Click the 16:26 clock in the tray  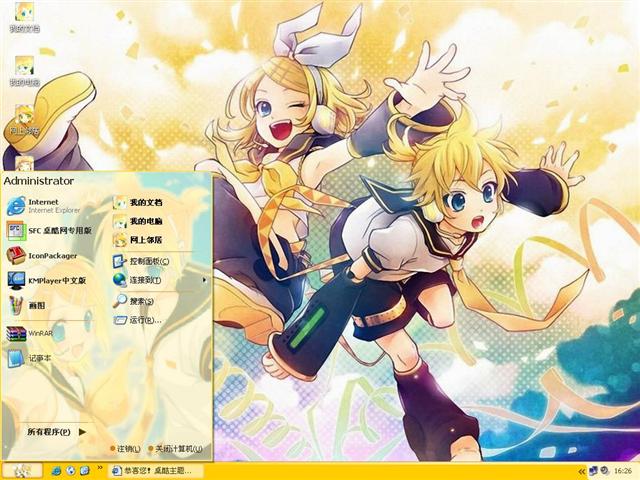(x=623, y=471)
